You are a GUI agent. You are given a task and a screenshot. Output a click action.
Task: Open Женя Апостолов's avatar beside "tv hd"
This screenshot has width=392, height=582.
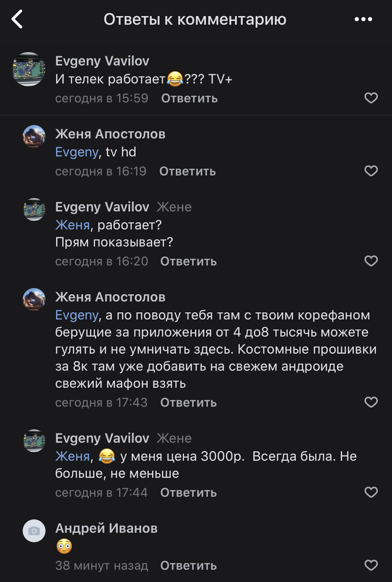tap(34, 137)
